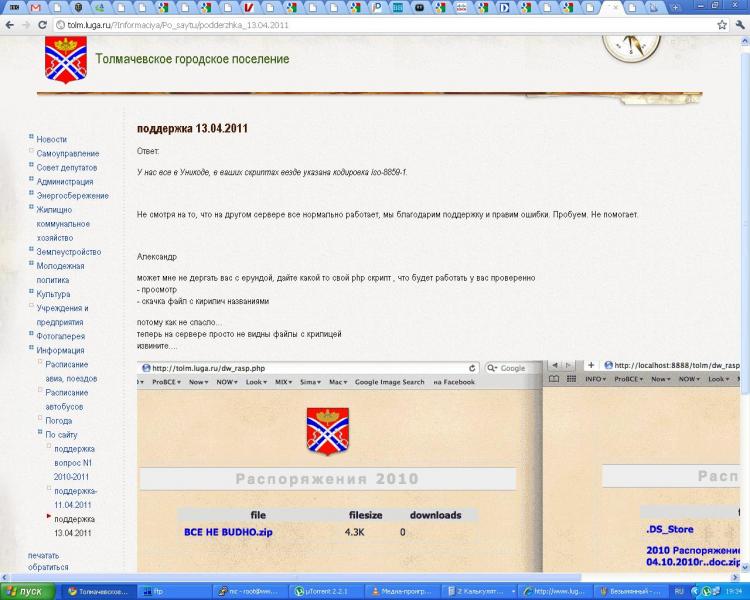Click the RU language indicator in tray

pos(681,591)
